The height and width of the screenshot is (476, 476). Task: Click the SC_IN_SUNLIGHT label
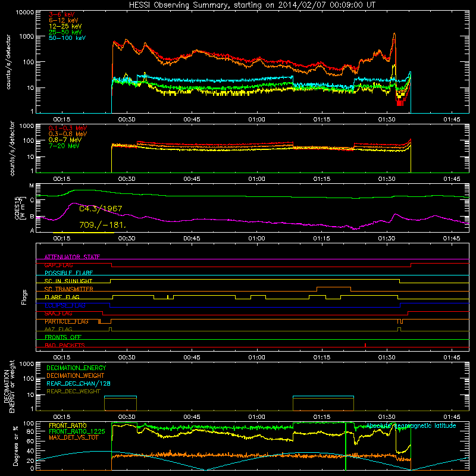tap(68, 281)
